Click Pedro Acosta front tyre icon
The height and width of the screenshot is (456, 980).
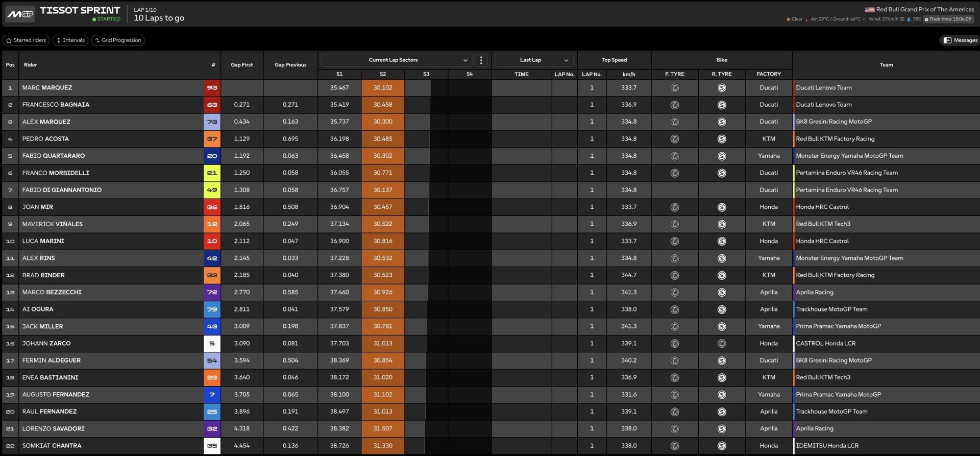click(674, 139)
